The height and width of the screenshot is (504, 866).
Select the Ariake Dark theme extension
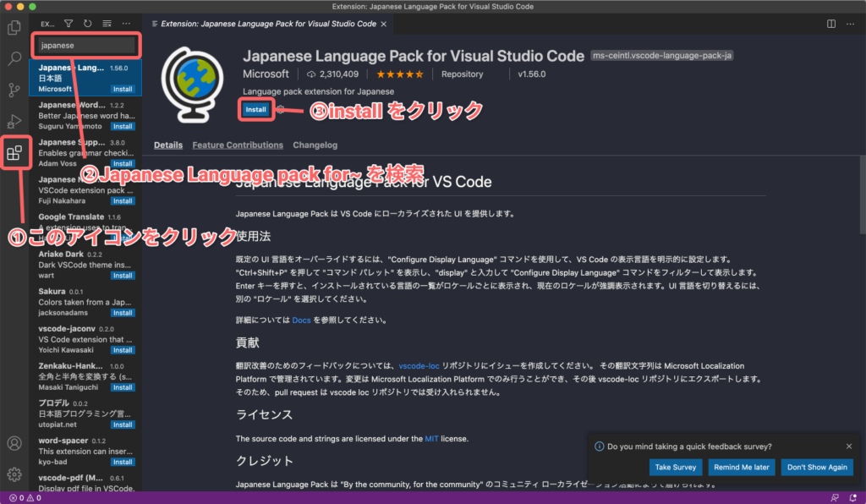pyautogui.click(x=85, y=265)
